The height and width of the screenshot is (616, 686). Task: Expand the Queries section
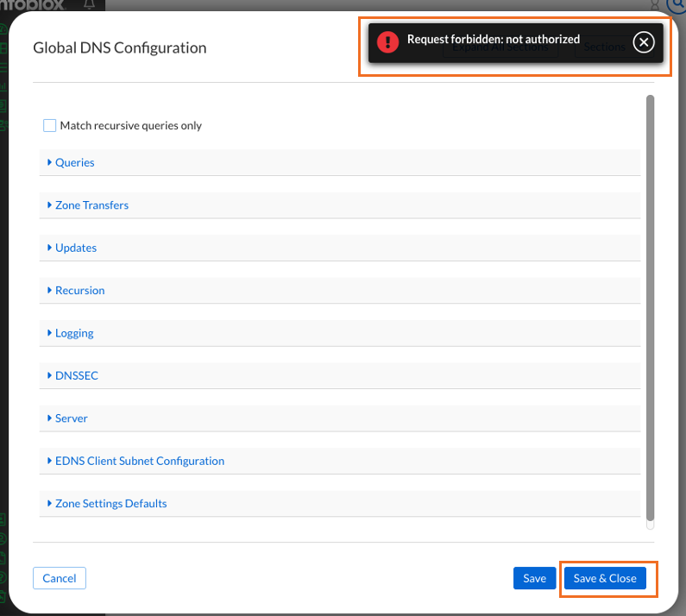point(74,162)
